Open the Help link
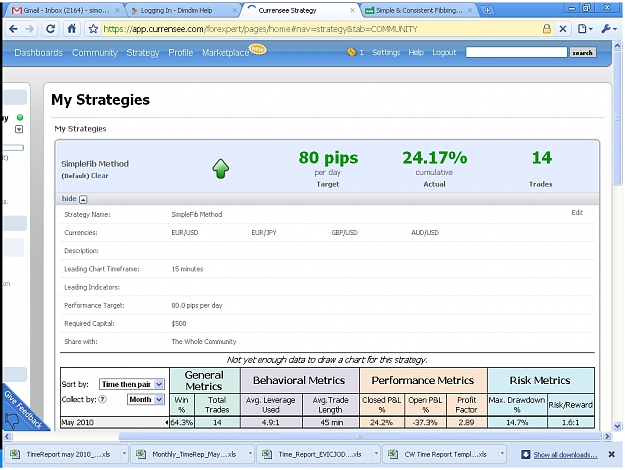The width and height of the screenshot is (625, 470). tap(416, 52)
